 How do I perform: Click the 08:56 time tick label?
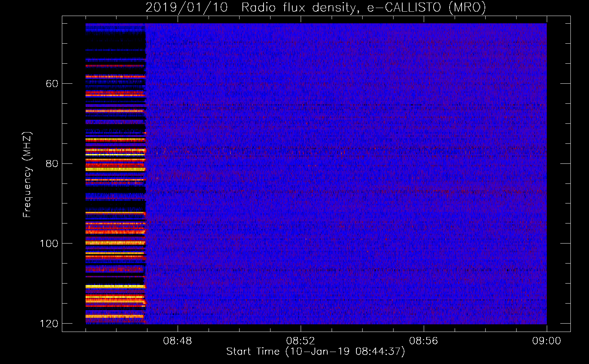tap(423, 341)
